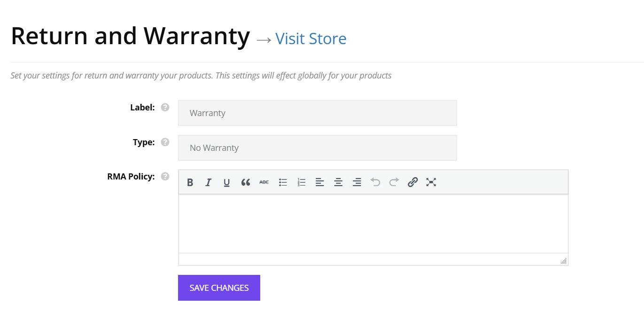The width and height of the screenshot is (644, 312).
Task: Open the warranty Type dropdown
Action: tap(317, 148)
